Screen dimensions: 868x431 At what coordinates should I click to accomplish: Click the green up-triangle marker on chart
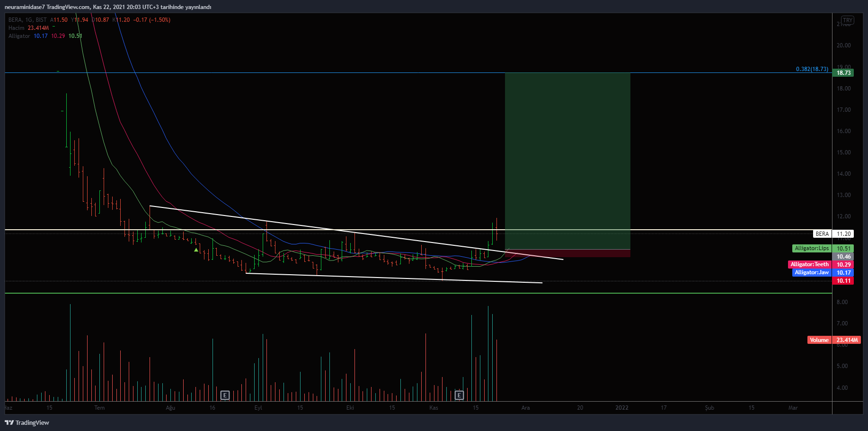click(196, 250)
